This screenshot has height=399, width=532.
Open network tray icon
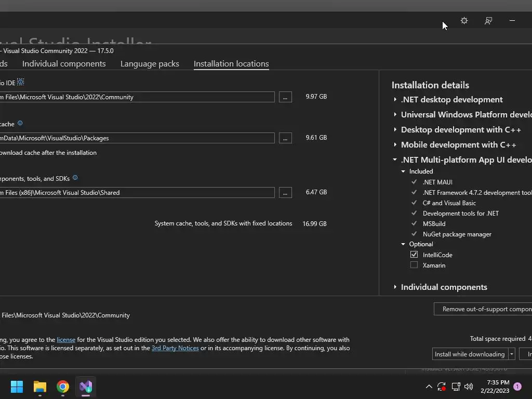pyautogui.click(x=456, y=387)
